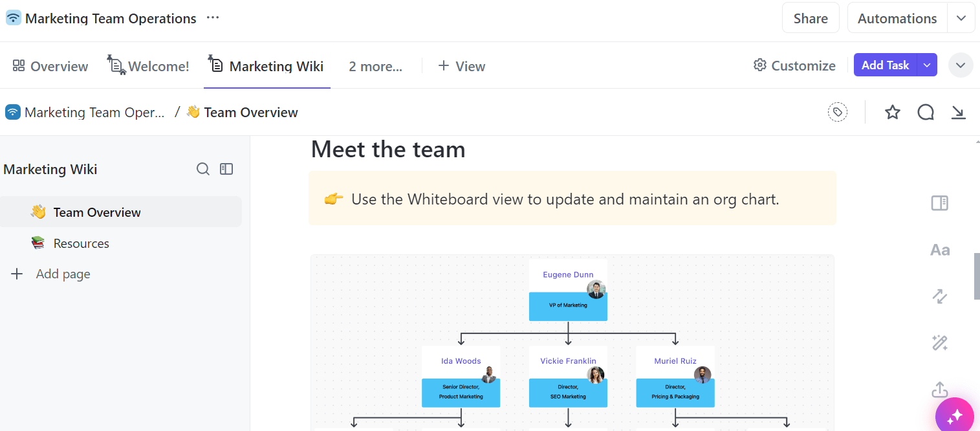Click the tag icon in the doc header
The height and width of the screenshot is (431, 980).
[x=838, y=112]
